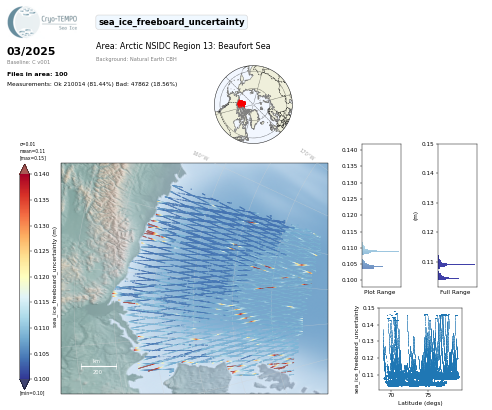Click the 0.120 tick on the colorbar
Screen dimensions: 492x410
[x=41, y=277]
